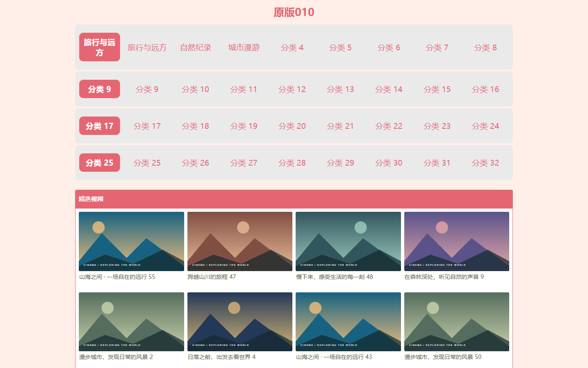This screenshot has height=368, width=588.
Task: Select the 分类 29 category link
Action: coord(341,163)
